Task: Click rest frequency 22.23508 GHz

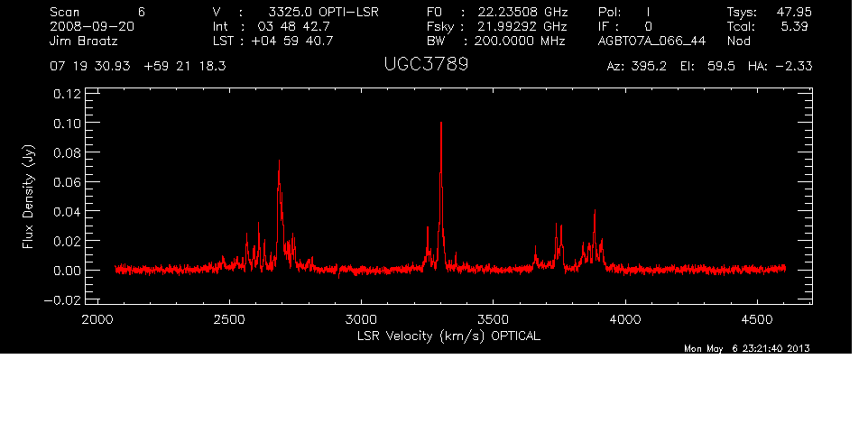Action: pos(522,12)
